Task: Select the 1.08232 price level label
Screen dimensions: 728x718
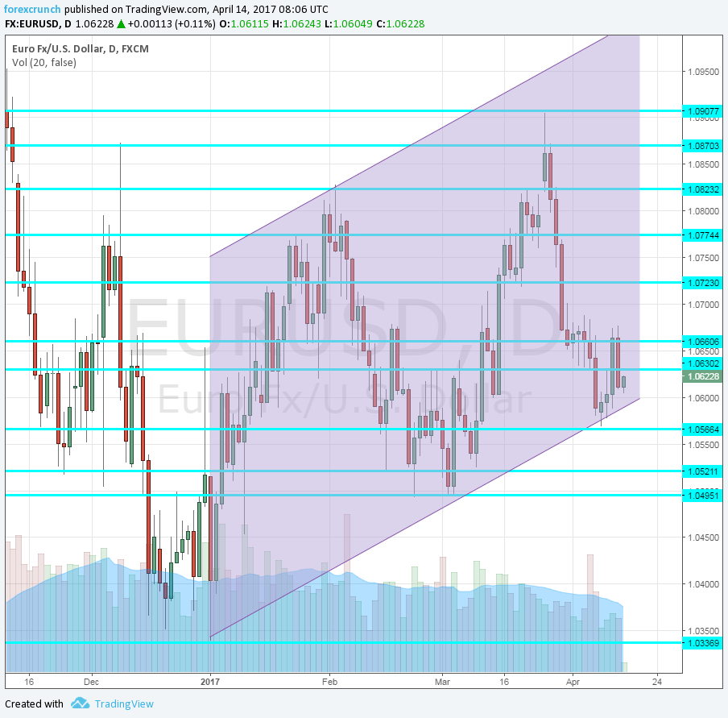Action: point(702,189)
